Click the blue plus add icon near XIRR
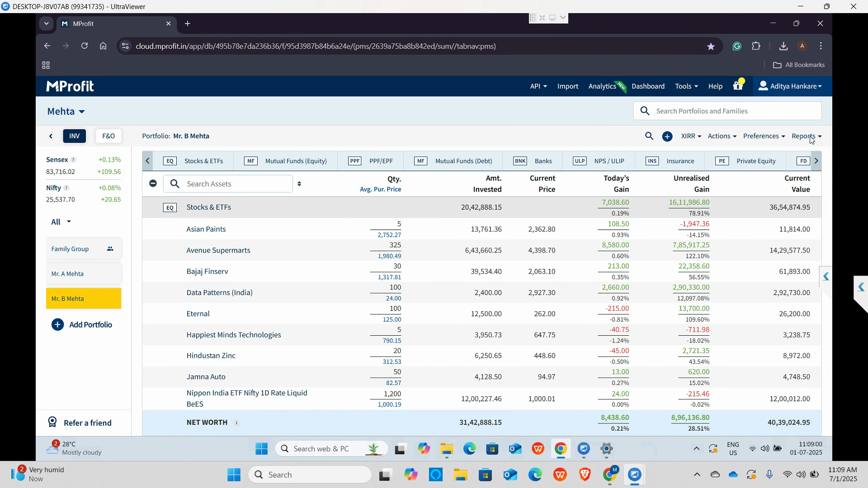 (667, 136)
